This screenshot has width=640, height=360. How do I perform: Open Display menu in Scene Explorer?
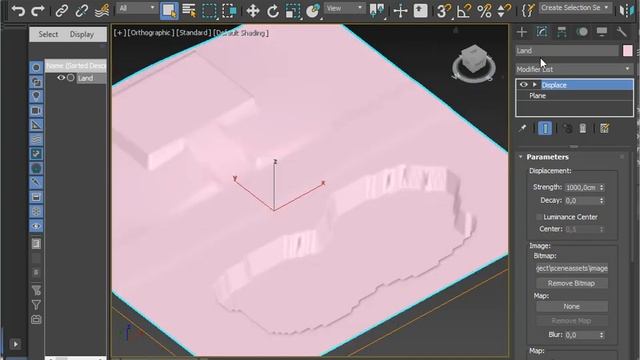click(x=82, y=34)
